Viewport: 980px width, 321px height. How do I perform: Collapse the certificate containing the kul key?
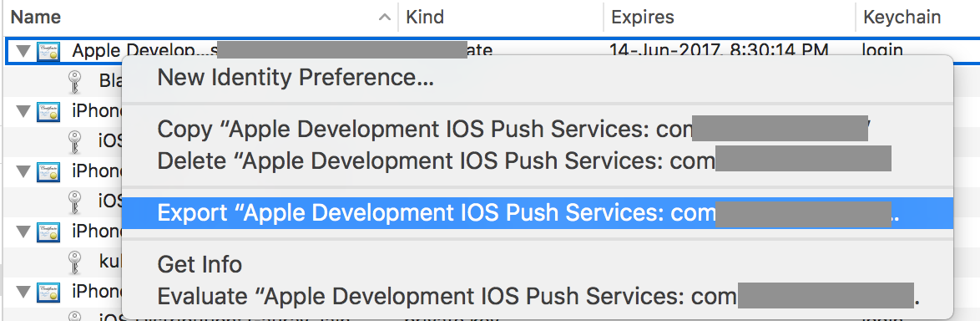point(23,232)
